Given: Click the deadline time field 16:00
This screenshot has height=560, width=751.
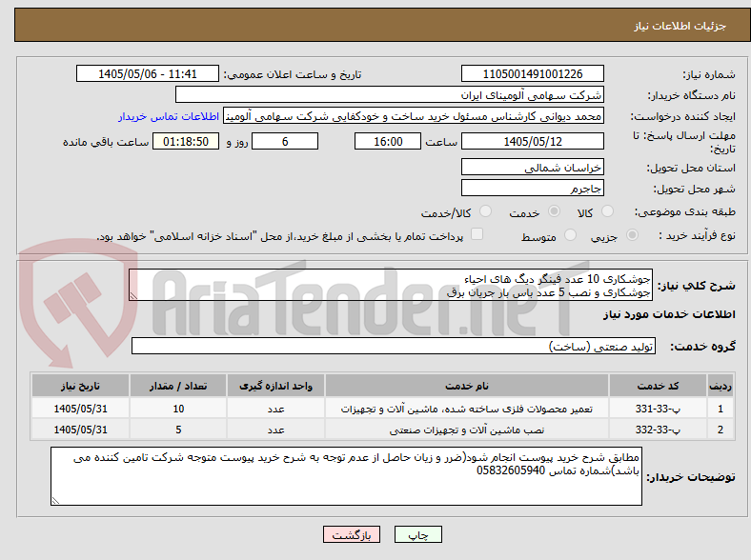Looking at the screenshot, I should click(388, 141).
